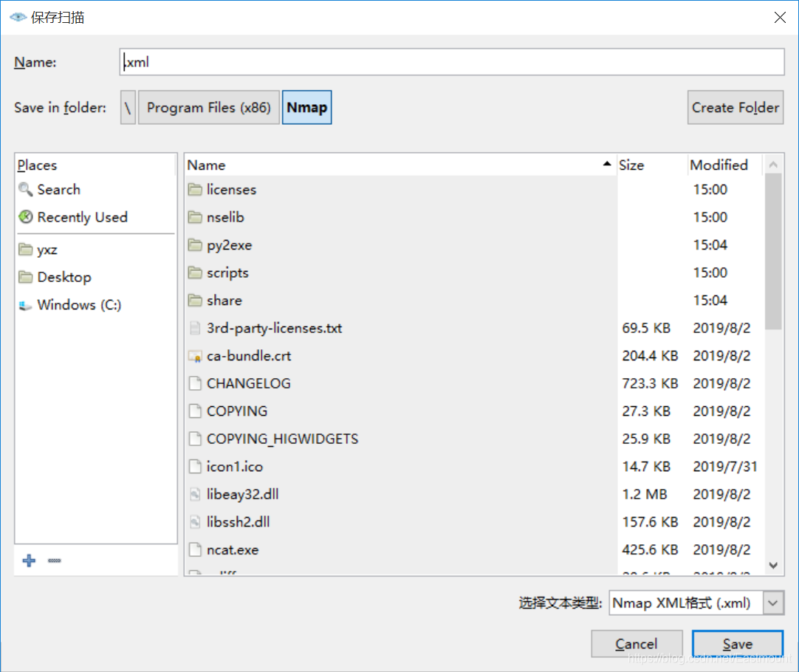Click the 723.3 KB size value
This screenshot has width=799, height=672.
(650, 383)
